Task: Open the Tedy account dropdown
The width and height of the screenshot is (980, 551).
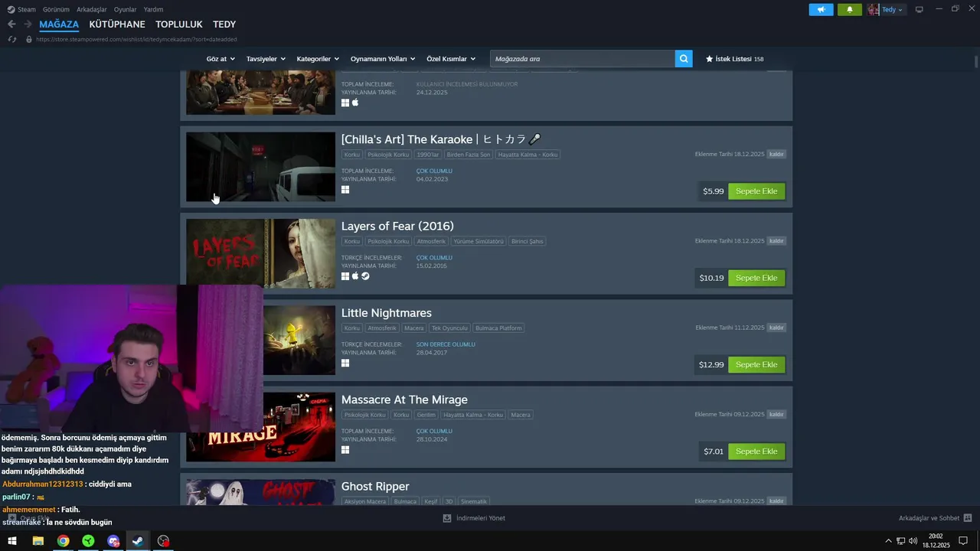Action: tap(886, 9)
